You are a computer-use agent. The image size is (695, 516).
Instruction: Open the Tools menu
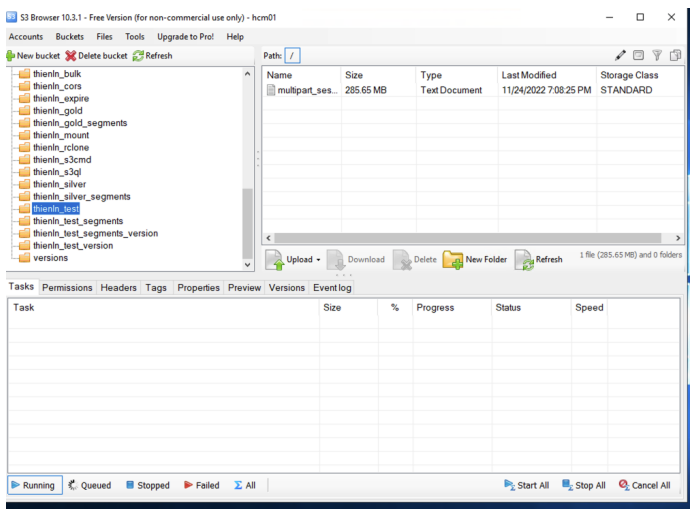click(x=134, y=37)
